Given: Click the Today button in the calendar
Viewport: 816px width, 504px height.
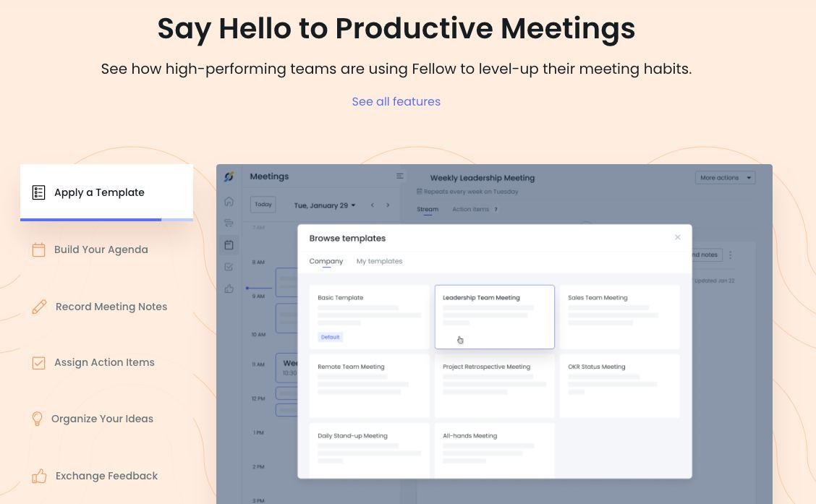Looking at the screenshot, I should pyautogui.click(x=263, y=205).
